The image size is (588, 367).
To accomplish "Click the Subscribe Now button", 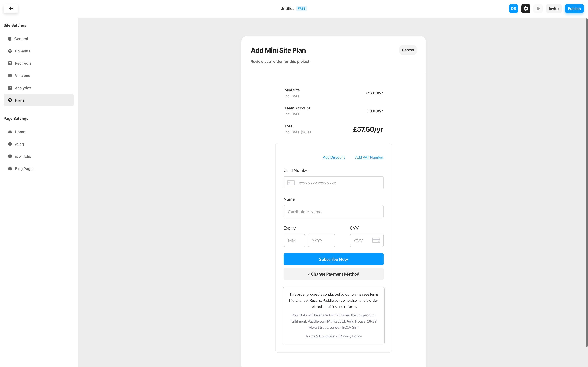I will click(x=333, y=259).
